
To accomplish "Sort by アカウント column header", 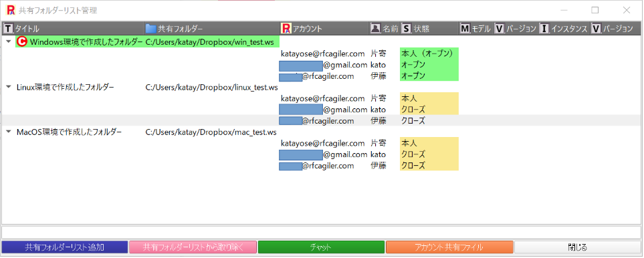I will [x=324, y=29].
